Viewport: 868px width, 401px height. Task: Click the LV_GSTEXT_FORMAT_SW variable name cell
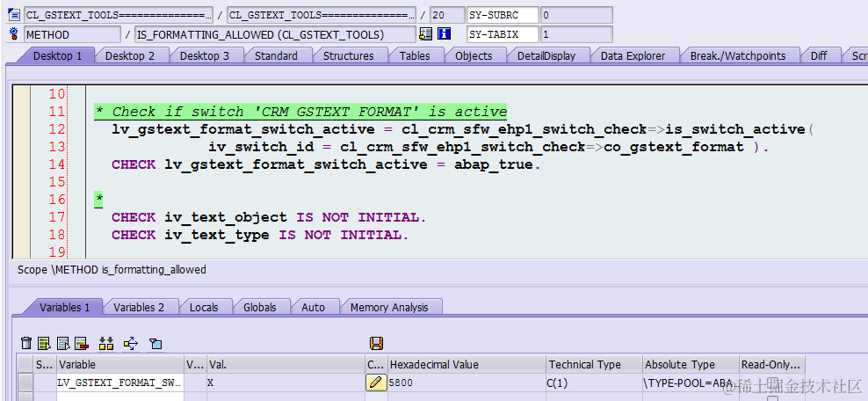(x=120, y=383)
